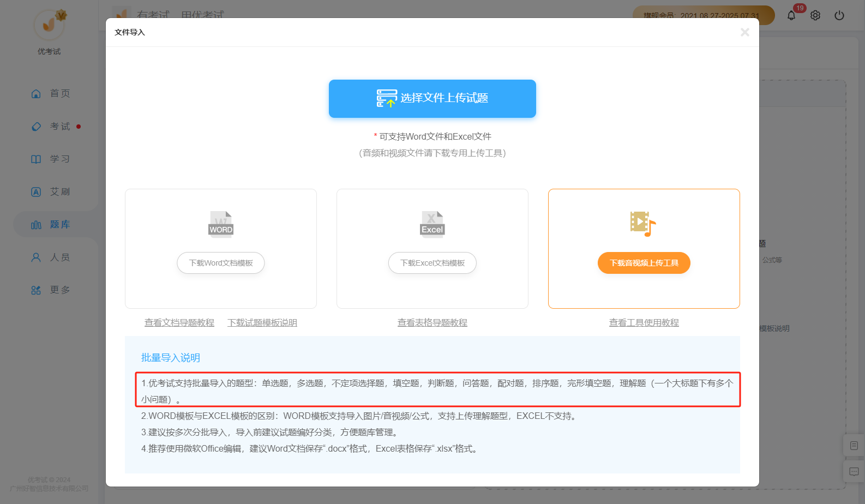Open the 查看表格导题教程 link
This screenshot has height=504, width=865.
(432, 322)
